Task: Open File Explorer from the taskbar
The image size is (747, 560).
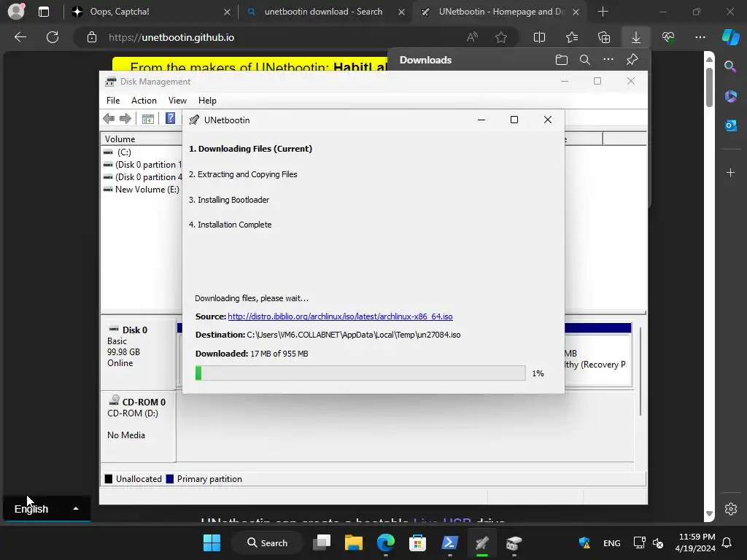Action: [354, 542]
